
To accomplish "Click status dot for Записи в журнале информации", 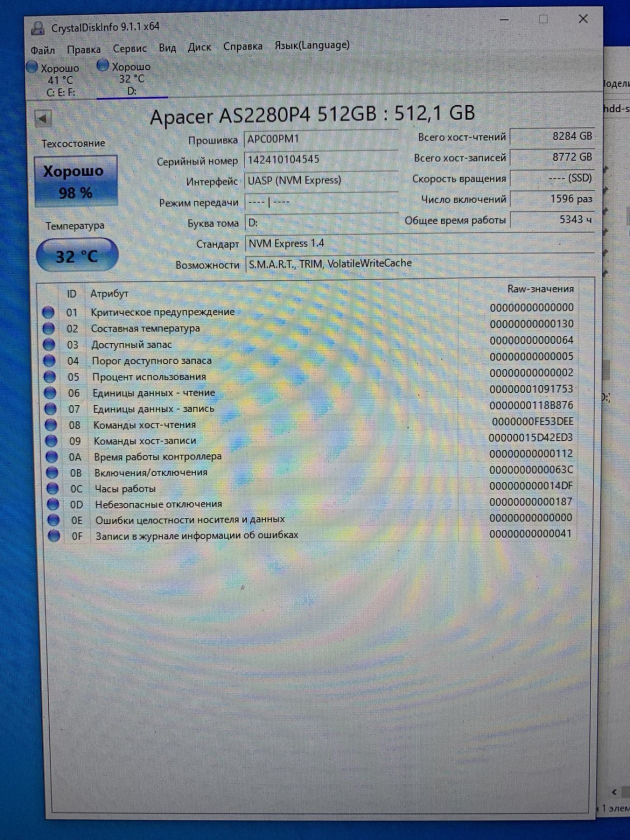I will 54,536.
